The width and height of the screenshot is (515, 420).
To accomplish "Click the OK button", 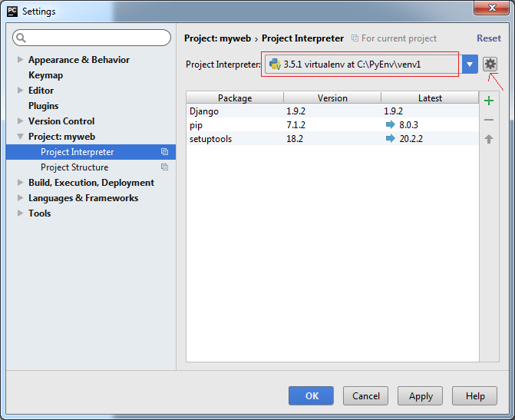I will coord(311,396).
